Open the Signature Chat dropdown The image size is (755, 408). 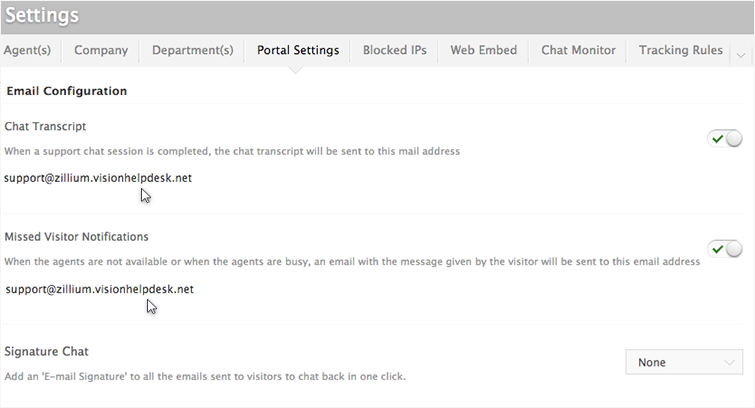684,363
